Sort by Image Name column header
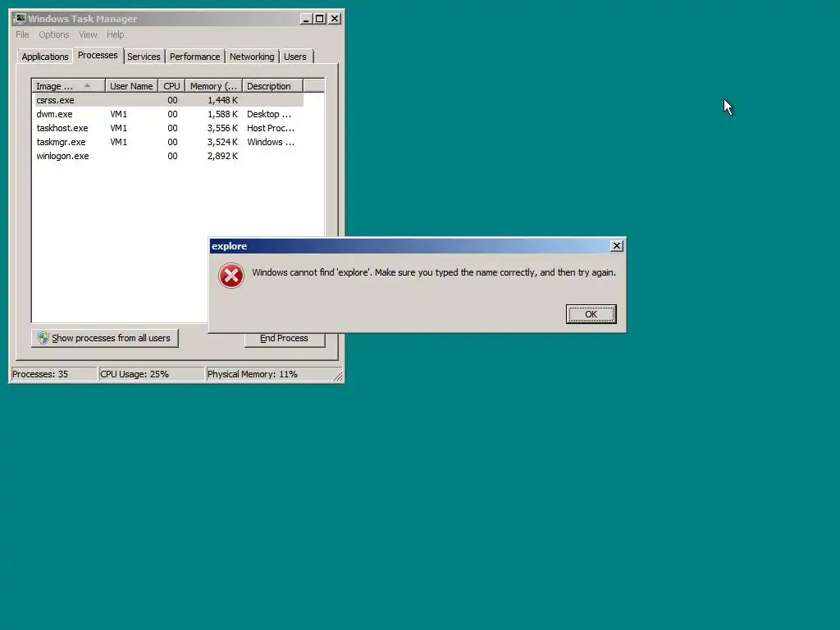 pyautogui.click(x=68, y=86)
